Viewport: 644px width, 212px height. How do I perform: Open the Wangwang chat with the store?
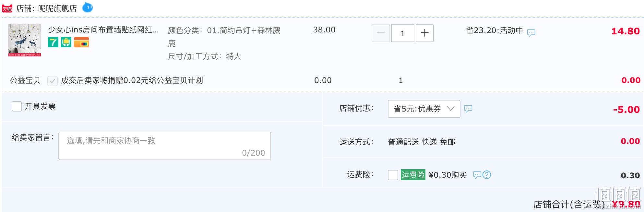[88, 7]
